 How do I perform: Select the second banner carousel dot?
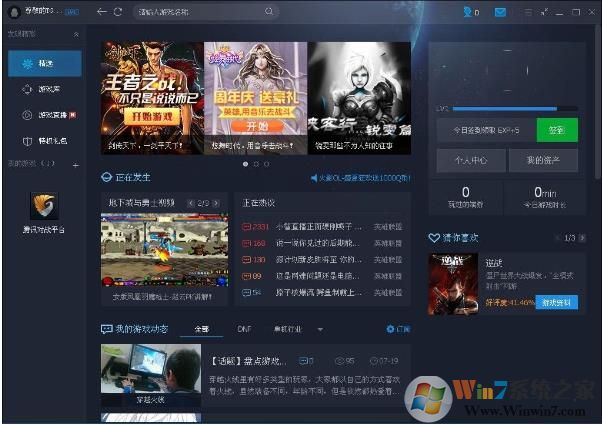tap(256, 164)
